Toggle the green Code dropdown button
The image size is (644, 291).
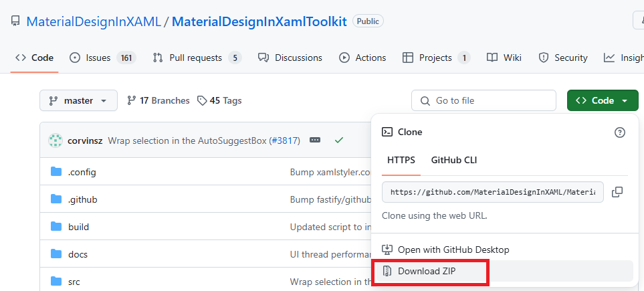coord(603,101)
